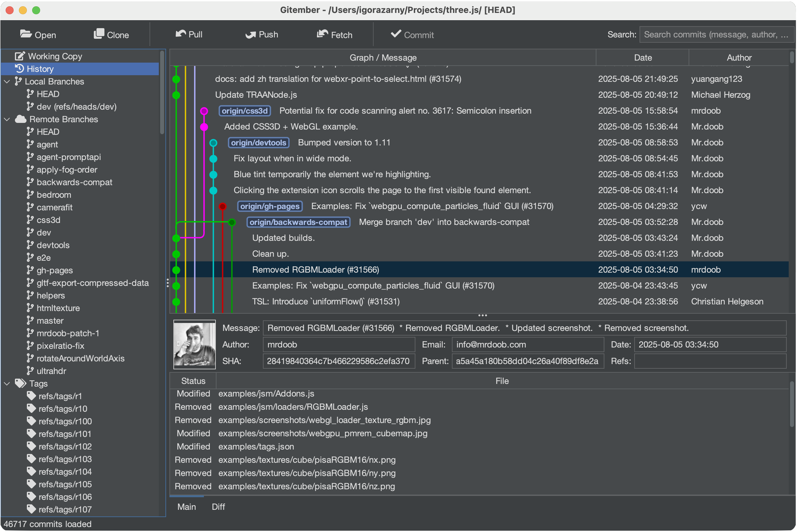This screenshot has height=532, width=797.
Task: Click the Push toolbar icon
Action: pyautogui.click(x=251, y=34)
